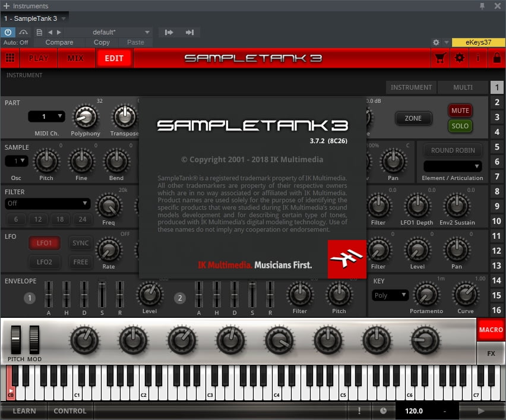Show the info panel icon
The image size is (506, 420).
coord(478,58)
